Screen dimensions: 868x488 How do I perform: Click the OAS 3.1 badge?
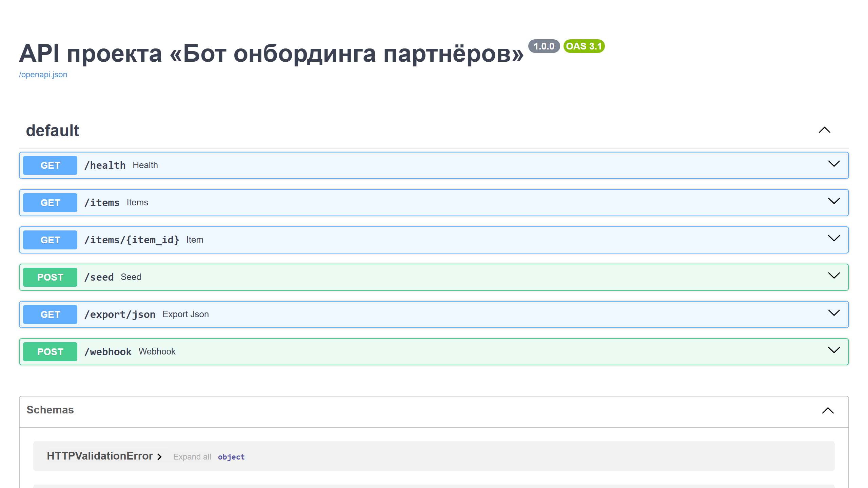[x=584, y=46]
